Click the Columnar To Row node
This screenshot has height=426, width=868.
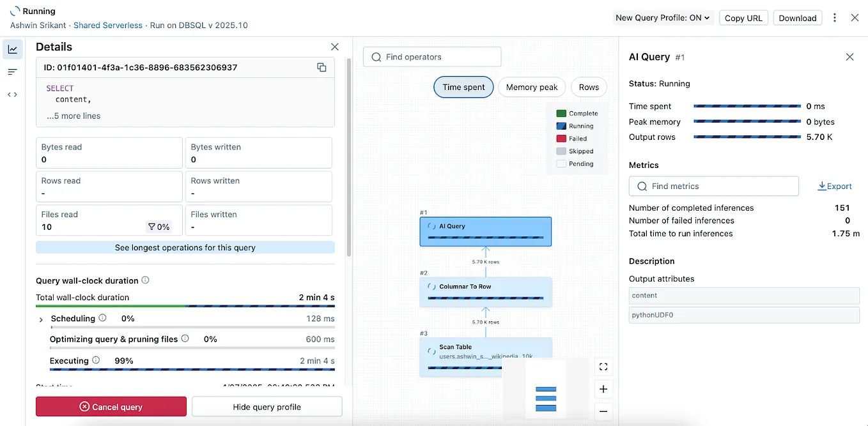485,291
